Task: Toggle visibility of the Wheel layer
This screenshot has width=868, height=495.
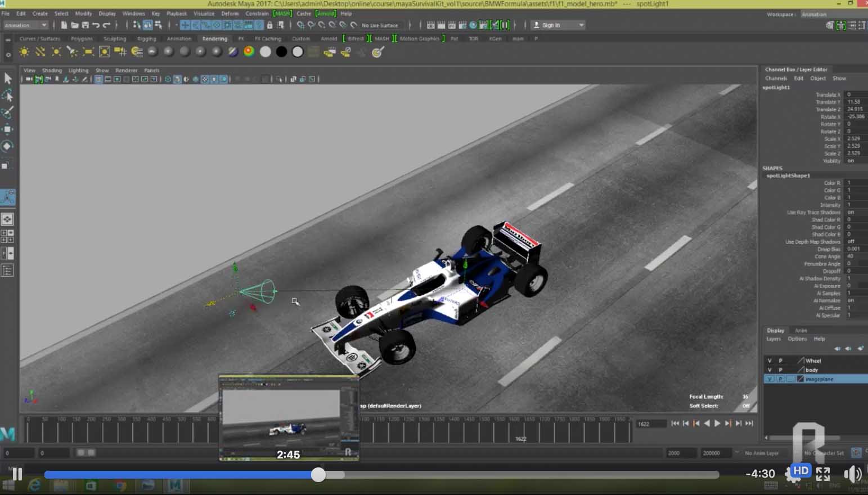Action: pyautogui.click(x=770, y=361)
